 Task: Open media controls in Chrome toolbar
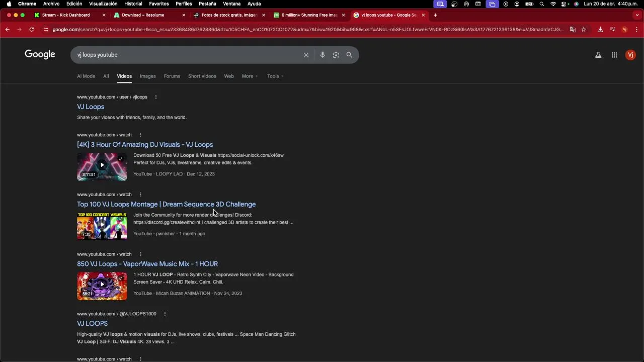click(612, 30)
